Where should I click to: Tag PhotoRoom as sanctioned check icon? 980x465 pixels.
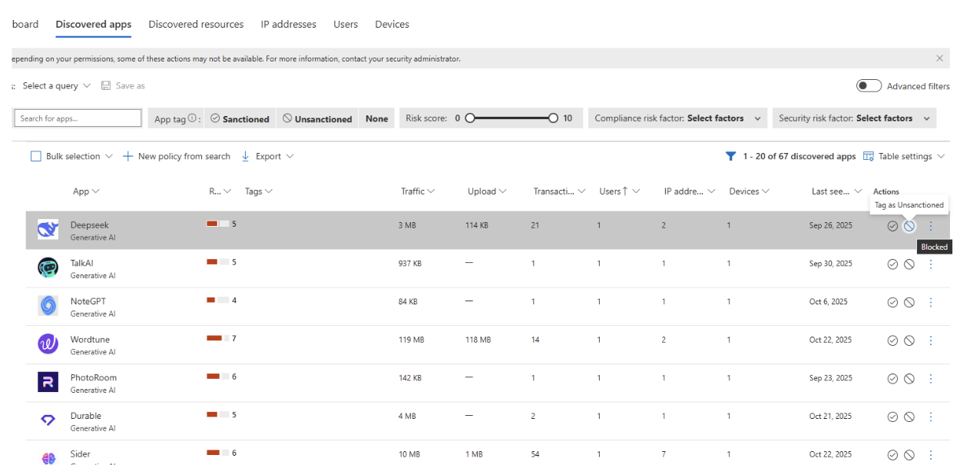[x=892, y=378]
